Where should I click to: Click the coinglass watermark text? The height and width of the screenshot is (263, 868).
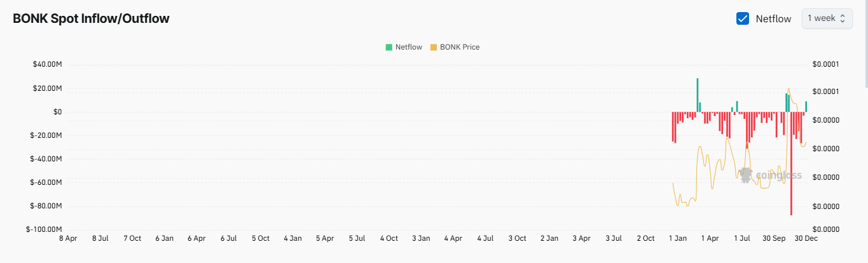778,176
